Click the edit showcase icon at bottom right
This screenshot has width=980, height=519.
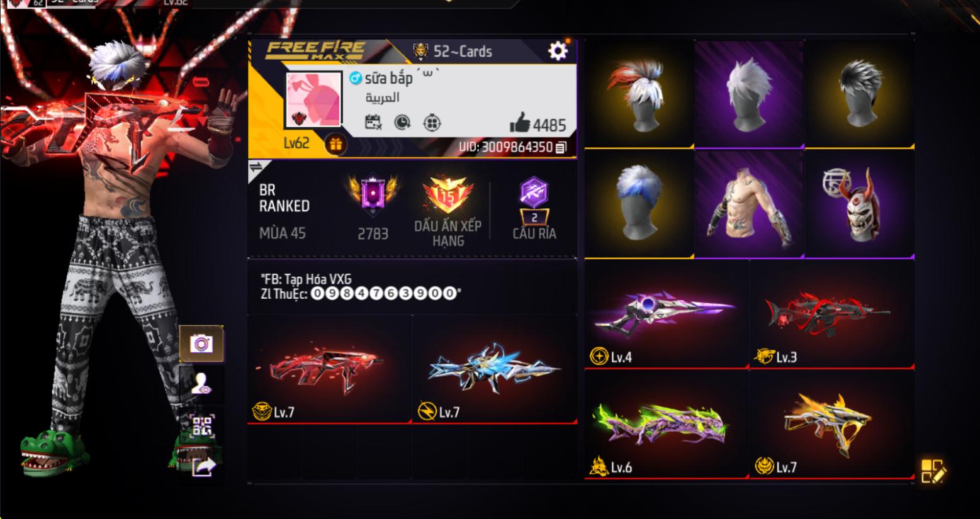(933, 471)
